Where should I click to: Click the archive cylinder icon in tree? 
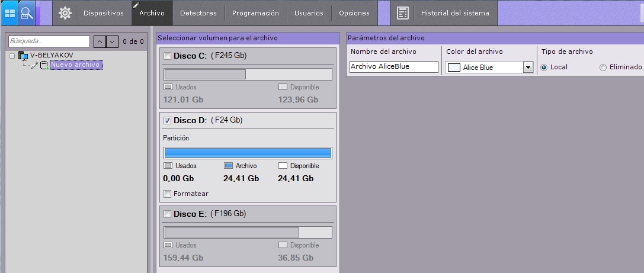click(x=44, y=65)
